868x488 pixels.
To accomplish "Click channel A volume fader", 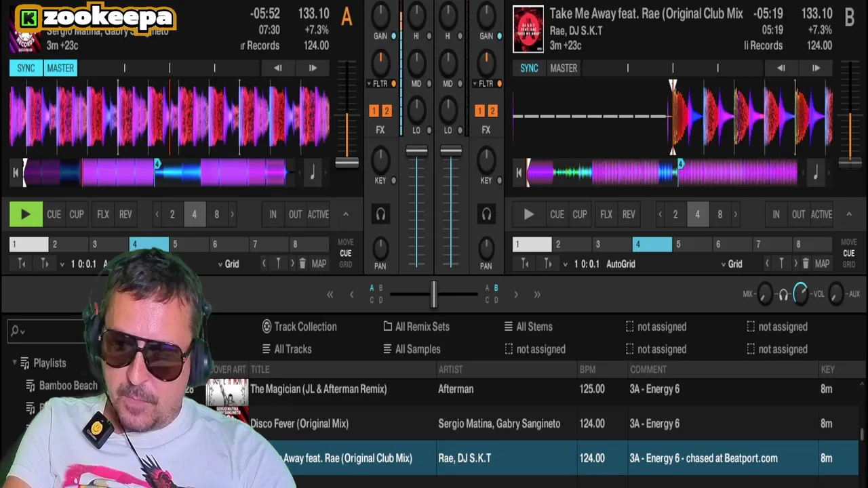I will 417,150.
